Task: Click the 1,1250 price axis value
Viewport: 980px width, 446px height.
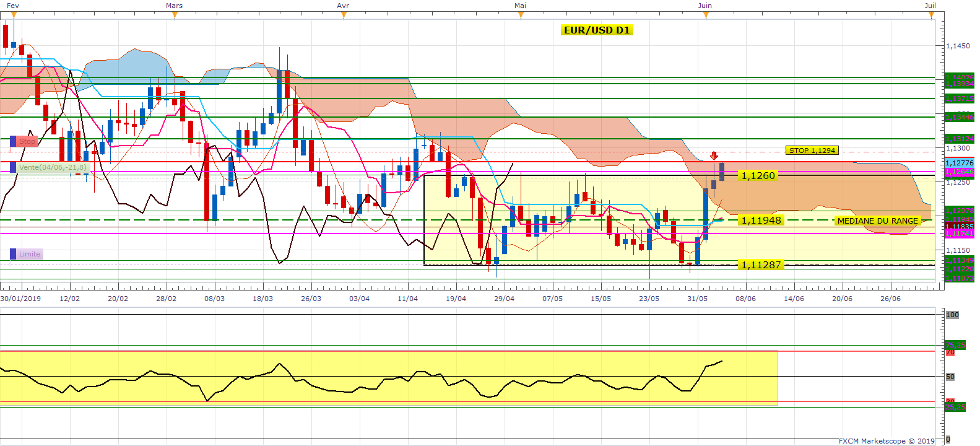Action: tap(958, 183)
